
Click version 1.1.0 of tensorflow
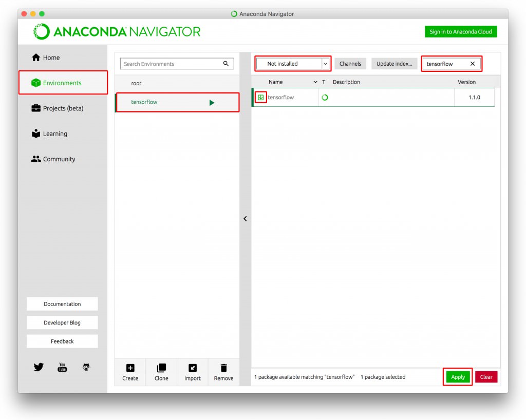click(x=474, y=97)
